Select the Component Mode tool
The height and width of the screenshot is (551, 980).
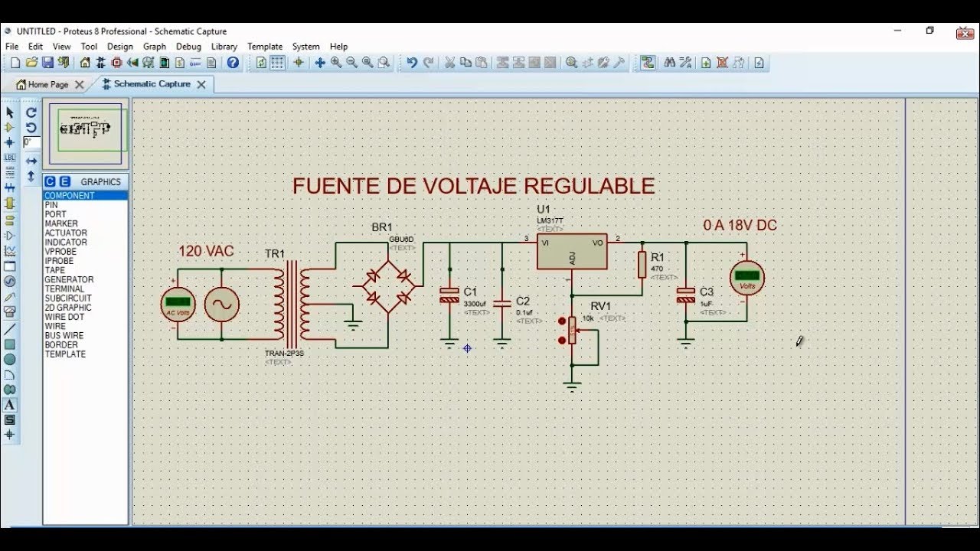tap(9, 127)
